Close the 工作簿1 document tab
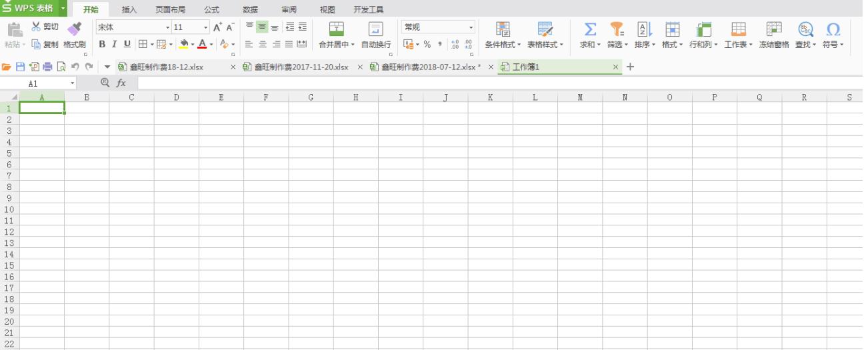Viewport: 868px width, 350px height. 615,67
